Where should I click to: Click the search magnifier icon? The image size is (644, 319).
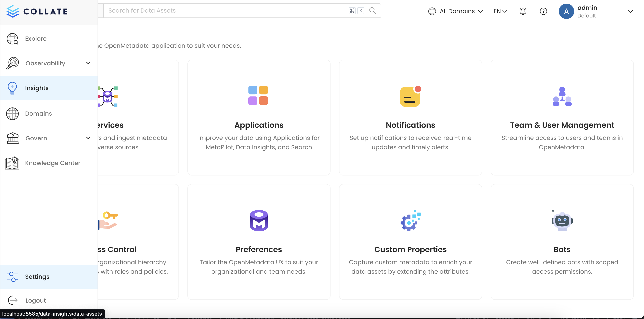(372, 10)
